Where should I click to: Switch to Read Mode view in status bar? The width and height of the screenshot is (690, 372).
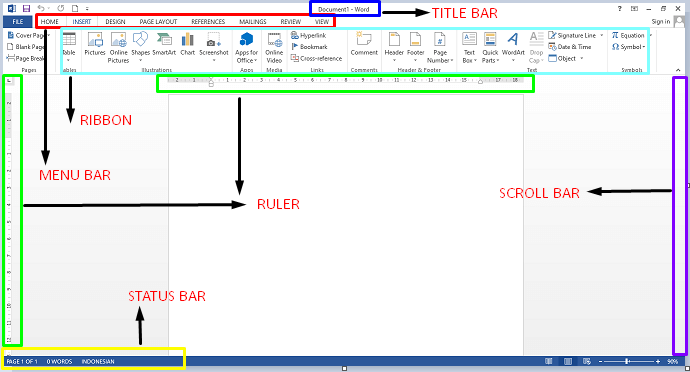(x=549, y=361)
